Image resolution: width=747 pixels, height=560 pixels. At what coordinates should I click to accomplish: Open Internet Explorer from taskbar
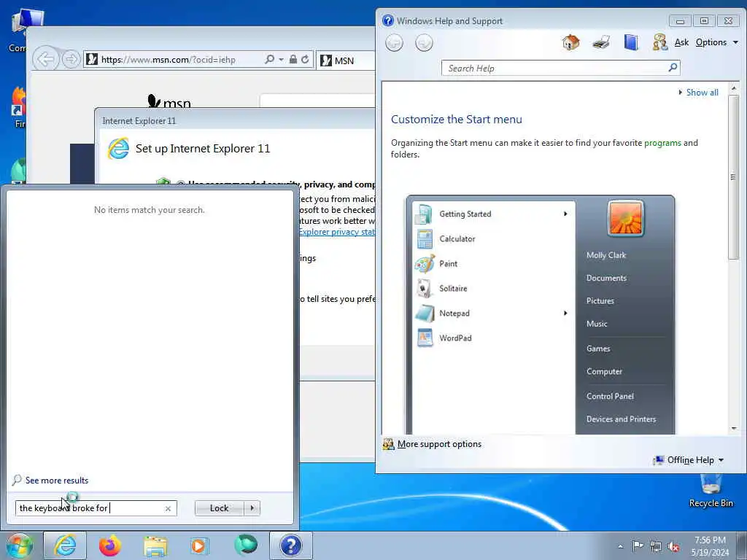point(65,545)
